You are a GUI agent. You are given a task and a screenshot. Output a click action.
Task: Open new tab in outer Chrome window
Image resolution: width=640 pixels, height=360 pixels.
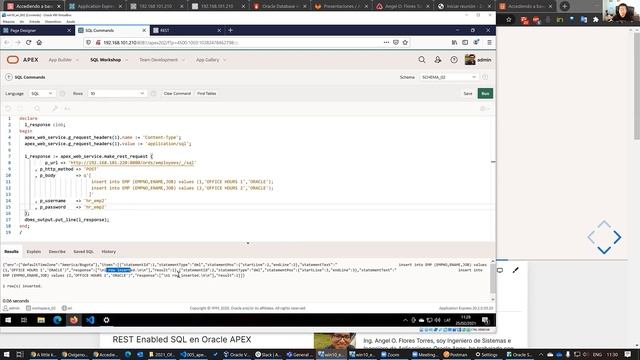[x=564, y=6]
